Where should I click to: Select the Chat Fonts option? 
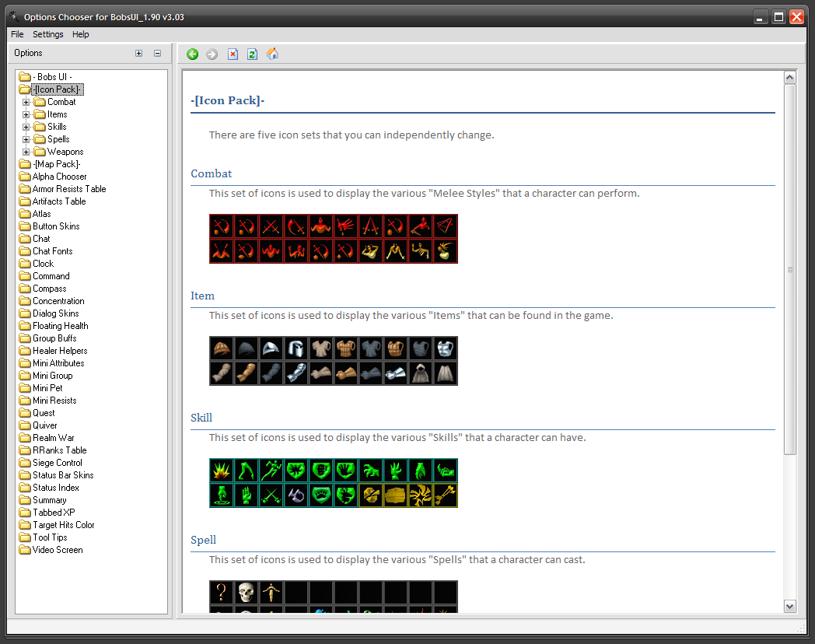pyautogui.click(x=46, y=251)
